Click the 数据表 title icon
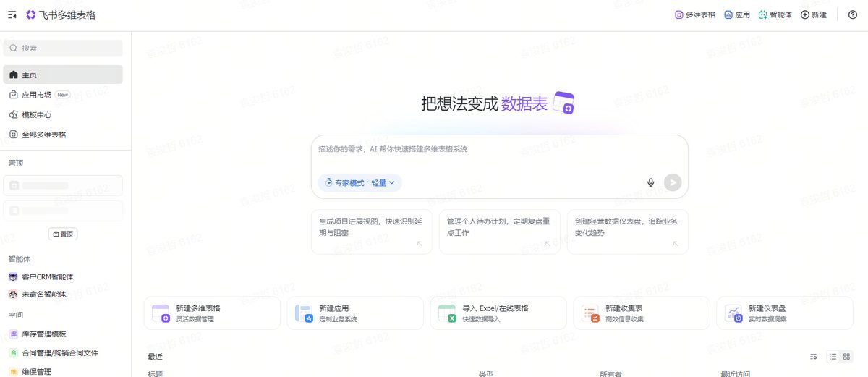Screen dimensions: 868x377 [x=563, y=103]
